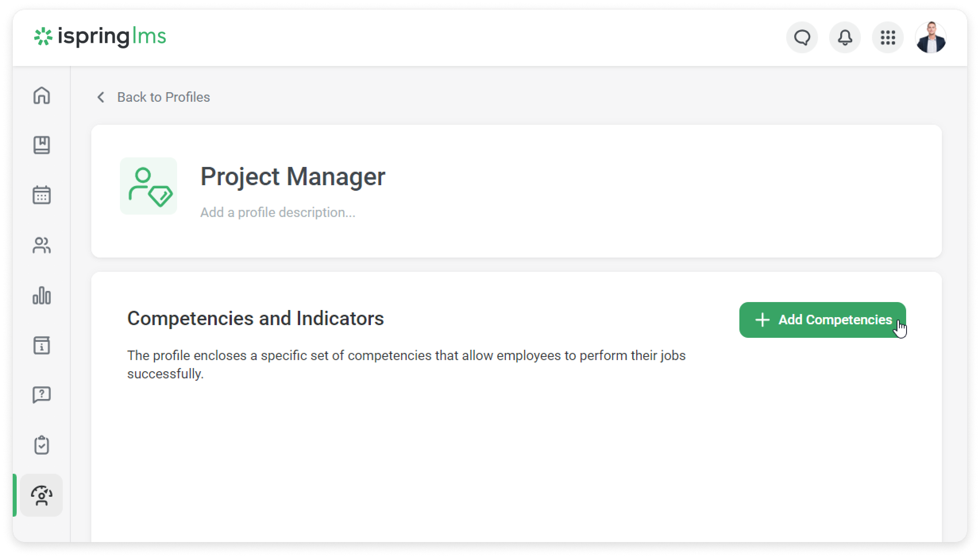The height and width of the screenshot is (558, 980).
Task: Click the green profile badge image
Action: click(x=149, y=186)
